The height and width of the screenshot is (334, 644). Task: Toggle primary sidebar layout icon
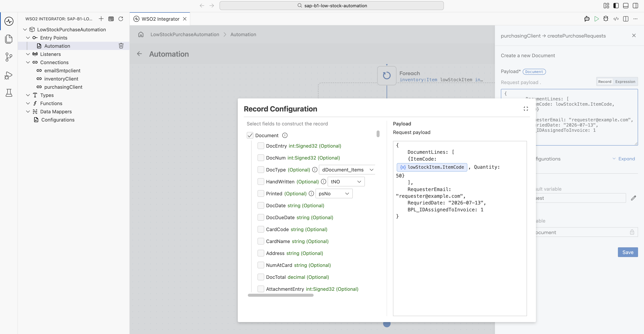[616, 6]
